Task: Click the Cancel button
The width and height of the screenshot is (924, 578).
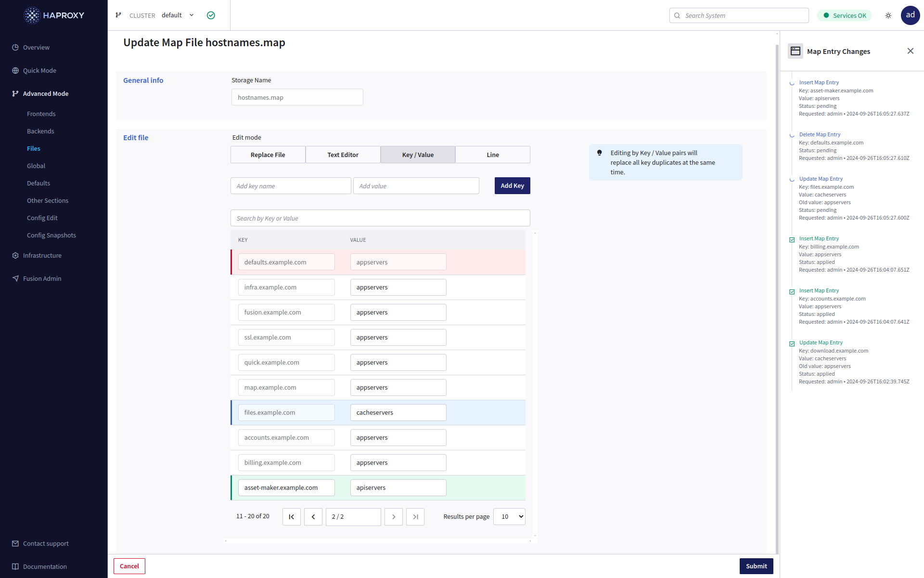Action: [129, 566]
